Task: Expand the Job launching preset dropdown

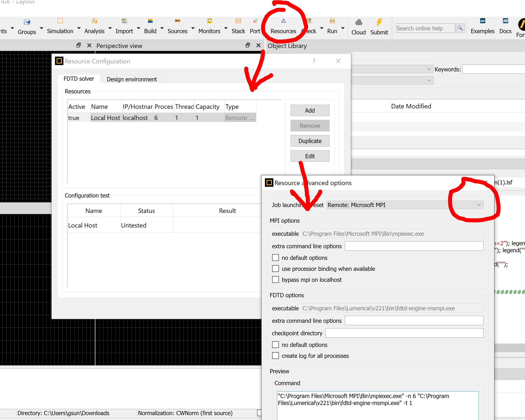Action: [x=478, y=205]
